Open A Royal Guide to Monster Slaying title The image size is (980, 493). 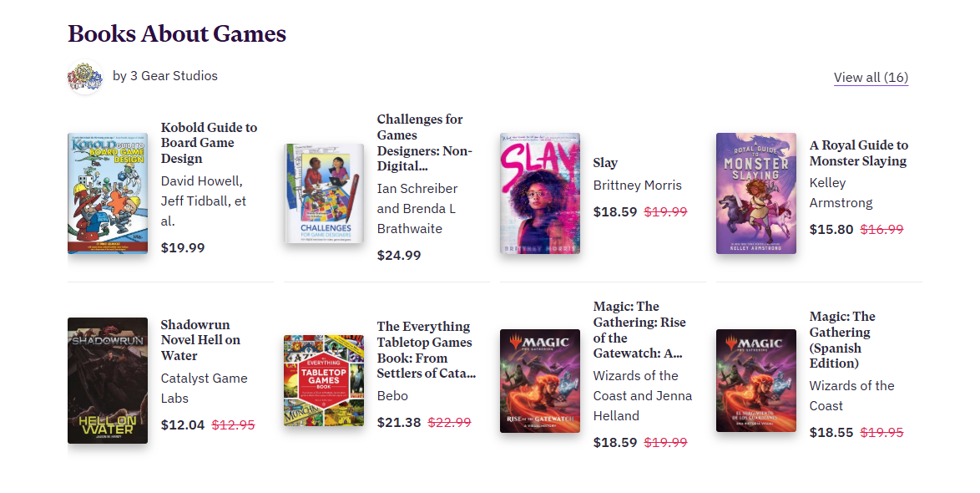coord(858,153)
